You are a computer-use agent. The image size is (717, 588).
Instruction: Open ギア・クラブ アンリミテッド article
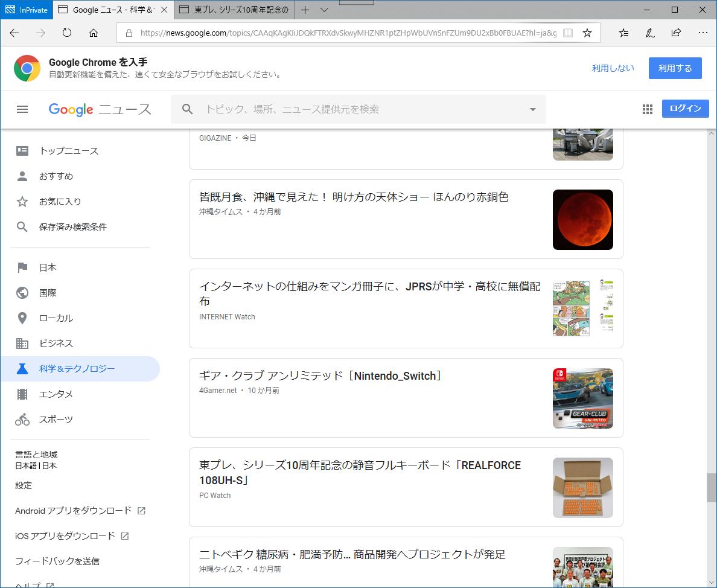(321, 376)
